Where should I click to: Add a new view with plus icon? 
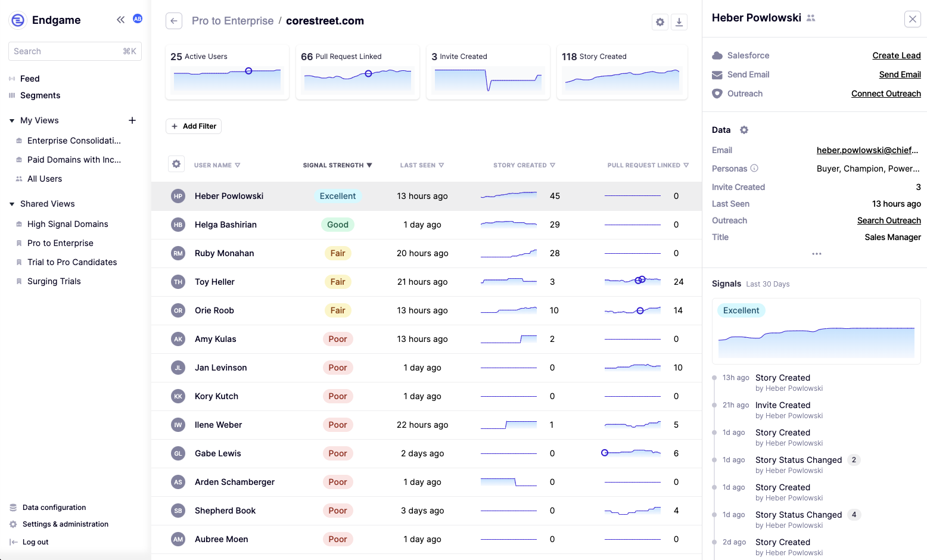tap(132, 120)
